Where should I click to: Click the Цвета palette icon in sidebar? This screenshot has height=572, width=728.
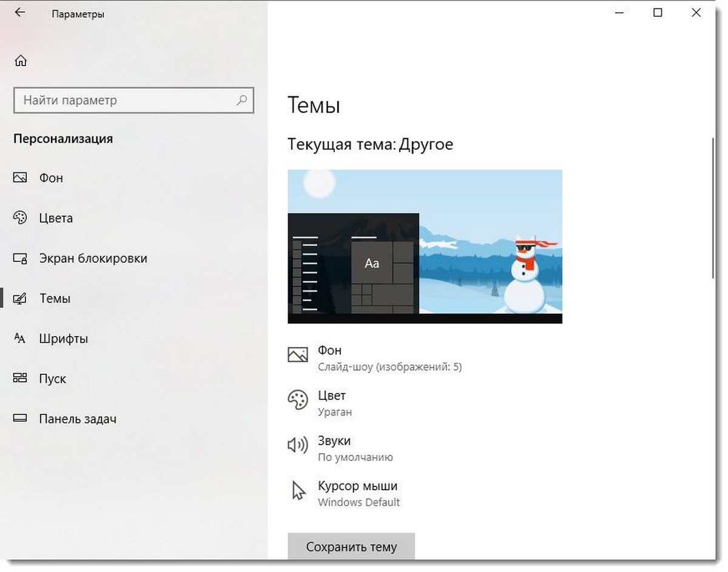(20, 218)
